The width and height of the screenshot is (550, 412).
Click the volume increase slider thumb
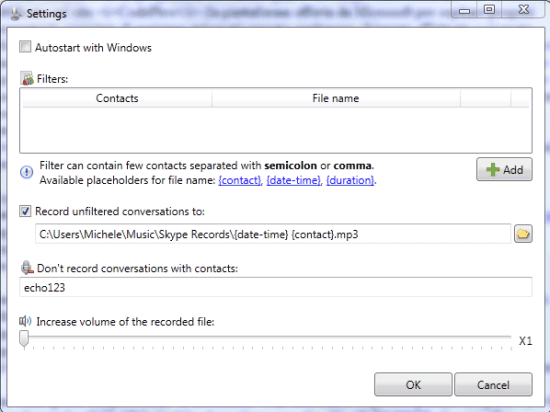24,339
